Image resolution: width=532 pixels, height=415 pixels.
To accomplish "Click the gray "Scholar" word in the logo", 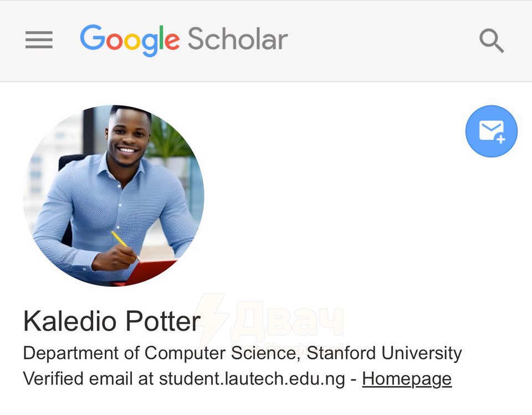I will [237, 40].
